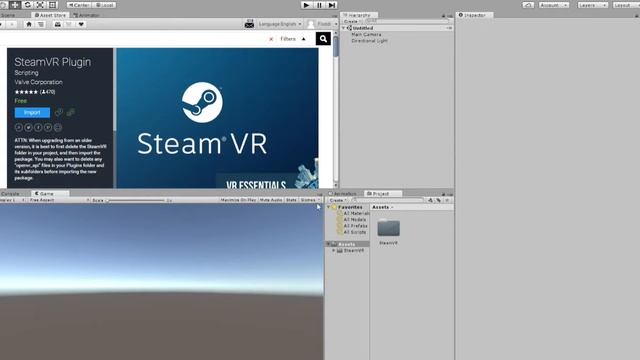Open the Scripting category link
This screenshot has height=360, width=640.
(27, 73)
